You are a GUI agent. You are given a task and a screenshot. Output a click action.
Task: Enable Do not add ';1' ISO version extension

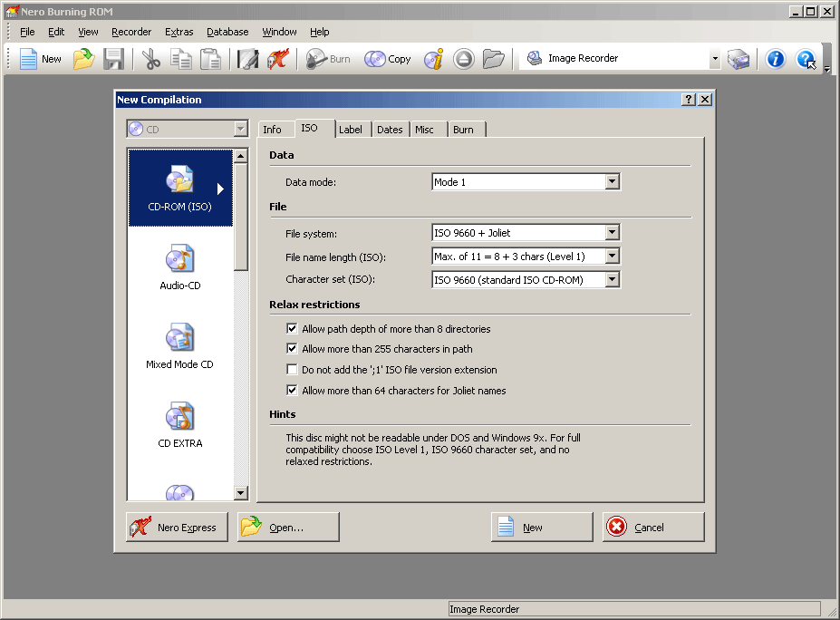coord(292,369)
